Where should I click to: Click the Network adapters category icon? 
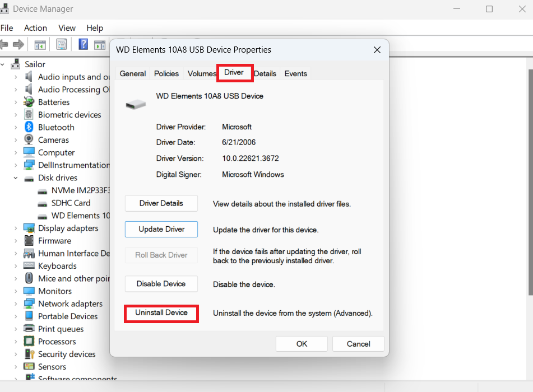point(29,304)
